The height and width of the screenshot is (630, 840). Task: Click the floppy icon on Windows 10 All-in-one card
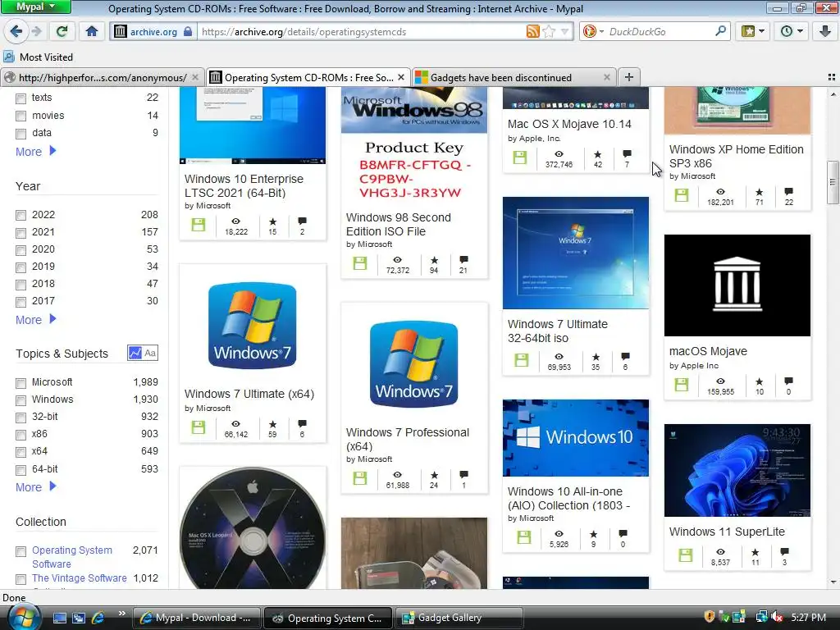coord(524,537)
